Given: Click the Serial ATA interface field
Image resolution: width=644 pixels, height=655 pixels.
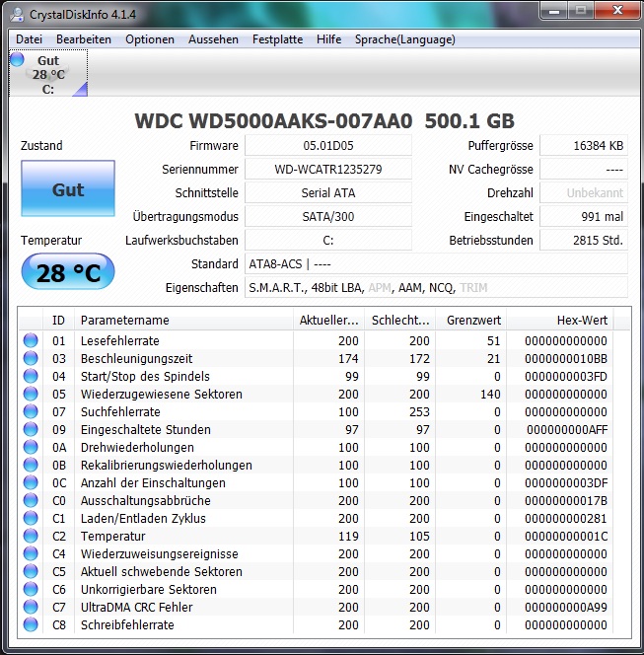Looking at the screenshot, I should (328, 193).
